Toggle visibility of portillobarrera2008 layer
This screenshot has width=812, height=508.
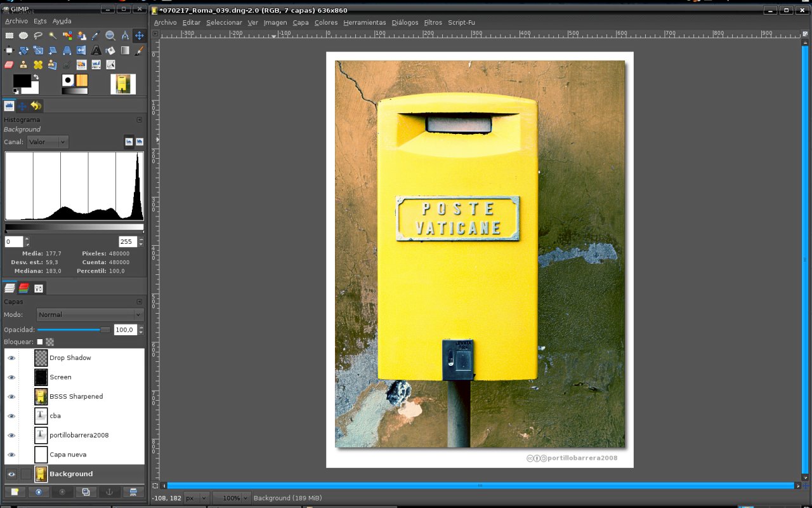point(11,435)
